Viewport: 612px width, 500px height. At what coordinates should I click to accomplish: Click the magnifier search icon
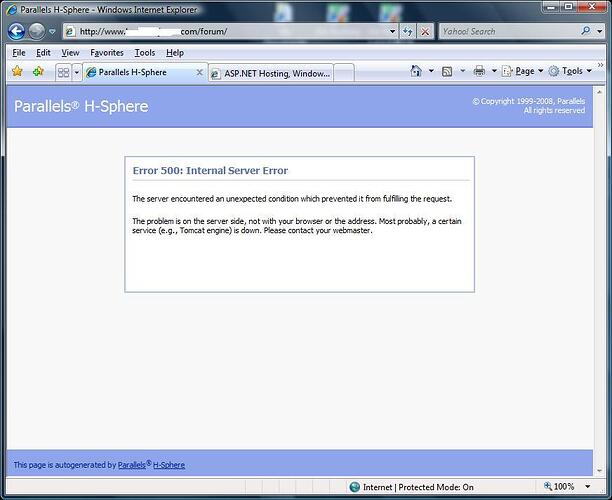[x=586, y=31]
